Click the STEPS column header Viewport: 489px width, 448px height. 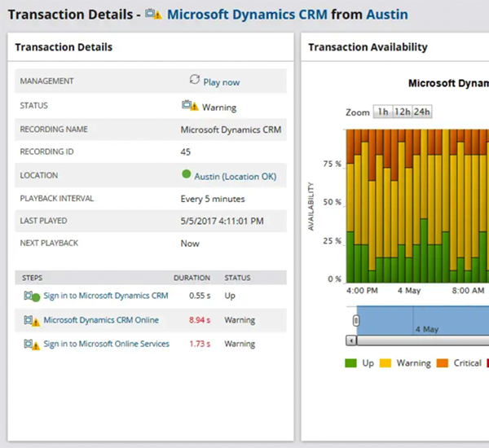32,278
